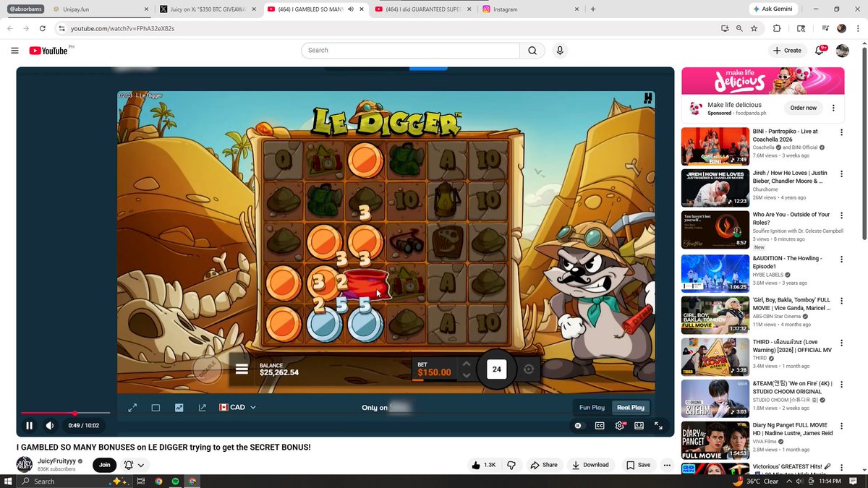Viewport: 868px width, 488px height.
Task: Open more options for Who Are You video
Action: tap(841, 215)
